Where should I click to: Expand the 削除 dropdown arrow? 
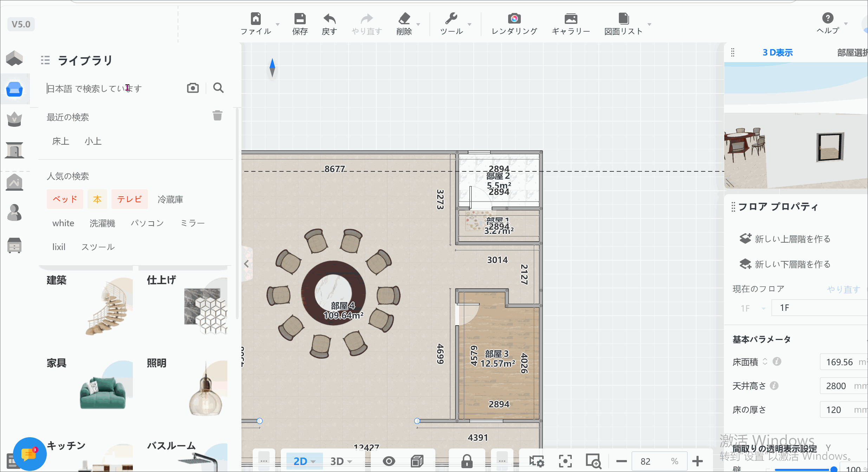418,24
